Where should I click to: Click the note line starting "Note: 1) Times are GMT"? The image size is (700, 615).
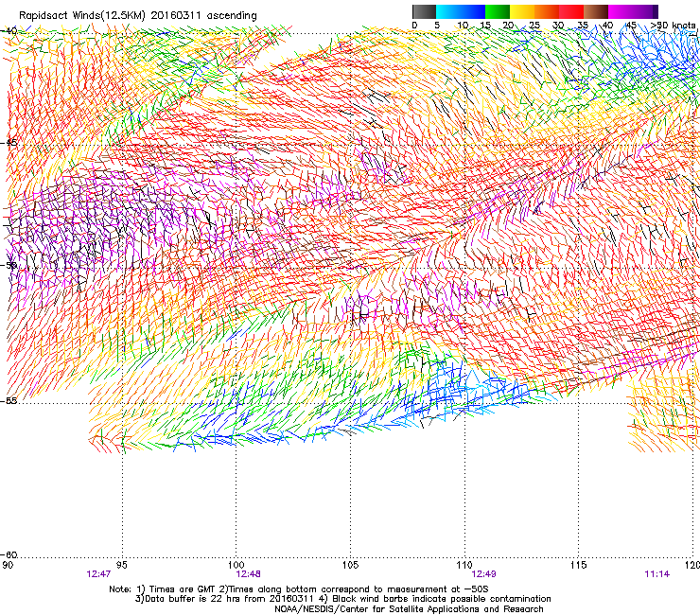(x=299, y=589)
